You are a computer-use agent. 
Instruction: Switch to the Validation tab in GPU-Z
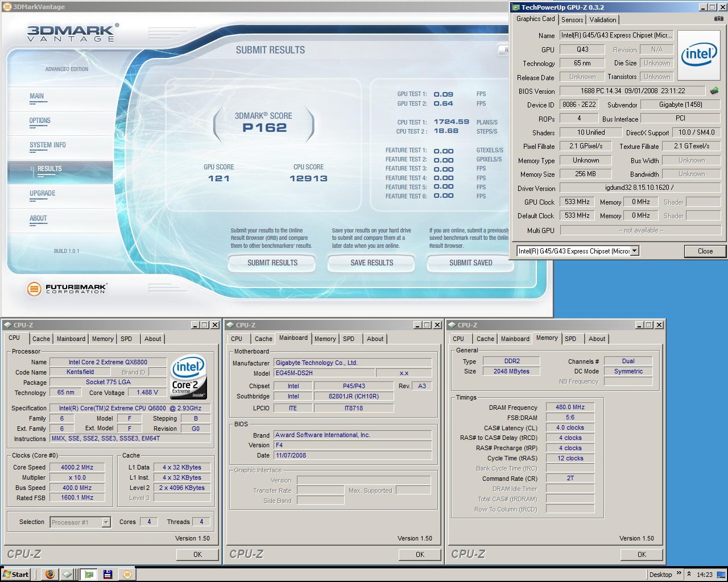pos(603,19)
